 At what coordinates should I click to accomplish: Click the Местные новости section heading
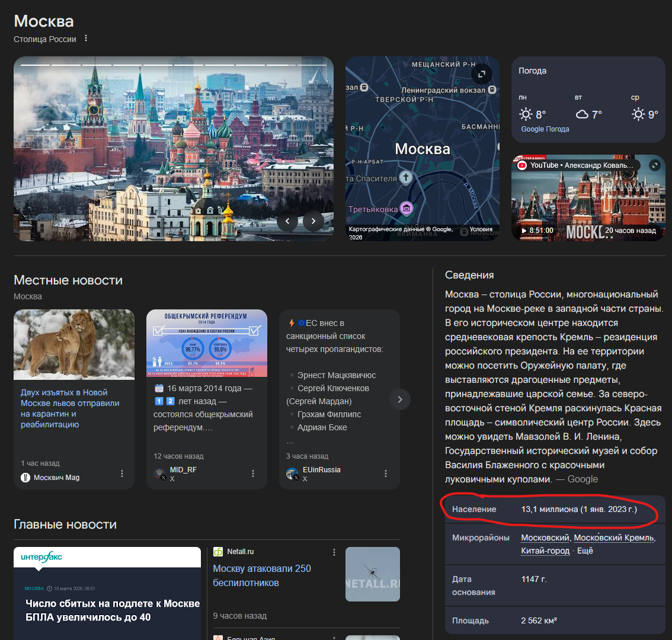(68, 280)
